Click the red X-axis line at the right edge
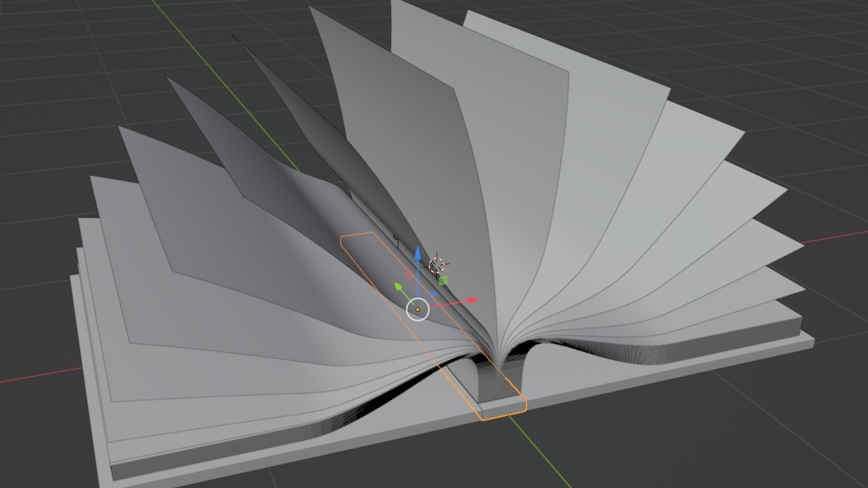Image resolution: width=868 pixels, height=488 pixels. [x=844, y=235]
